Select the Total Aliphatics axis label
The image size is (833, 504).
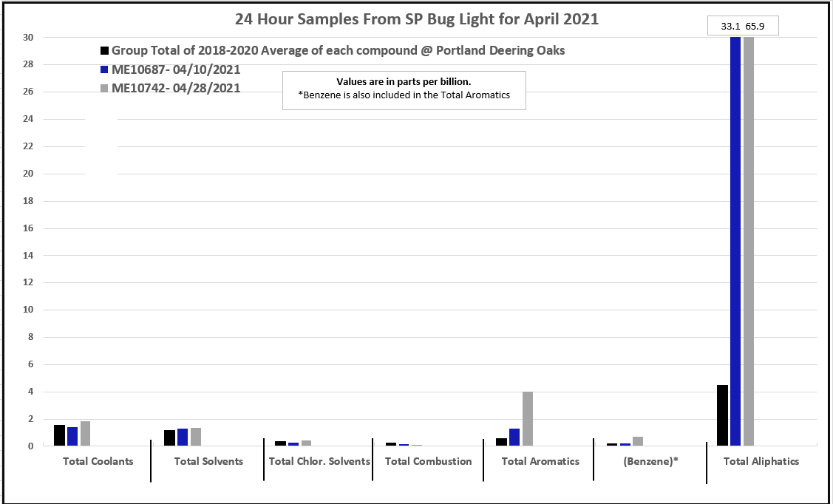(x=761, y=462)
